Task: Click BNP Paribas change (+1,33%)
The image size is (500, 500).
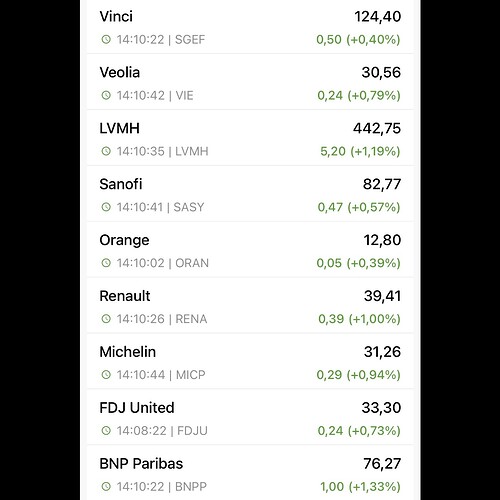Action: point(375,487)
